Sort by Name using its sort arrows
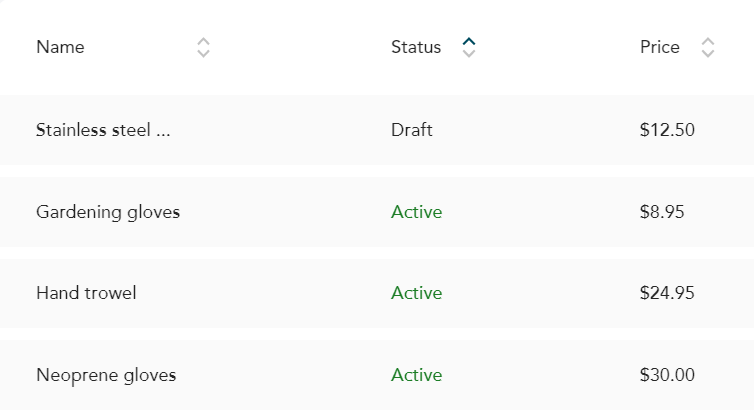The image size is (754, 413). (x=203, y=48)
